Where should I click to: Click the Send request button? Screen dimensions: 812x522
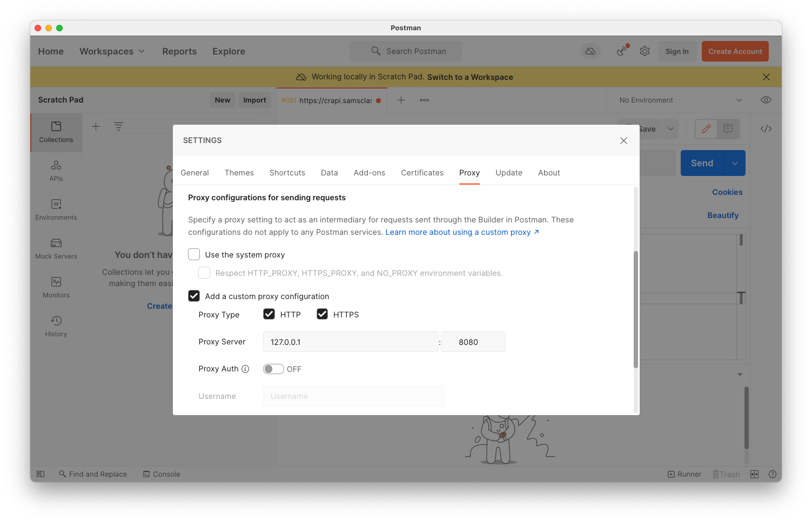pyautogui.click(x=702, y=163)
